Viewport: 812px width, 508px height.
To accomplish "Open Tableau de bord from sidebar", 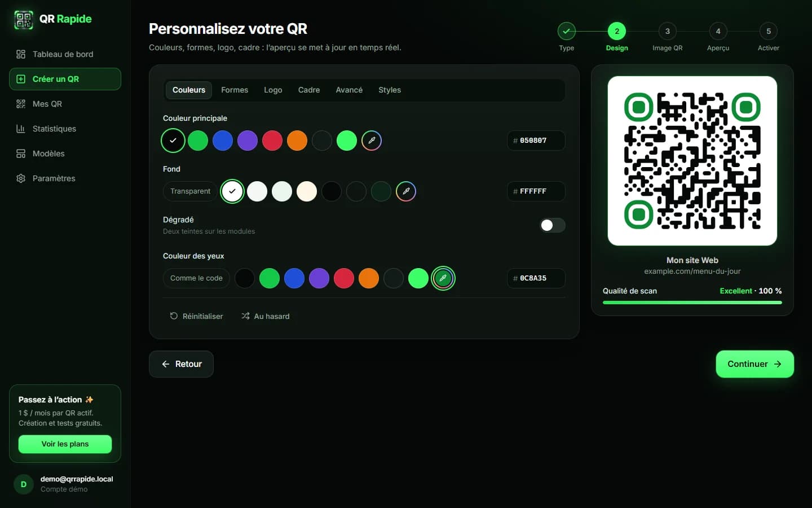I will (65, 54).
